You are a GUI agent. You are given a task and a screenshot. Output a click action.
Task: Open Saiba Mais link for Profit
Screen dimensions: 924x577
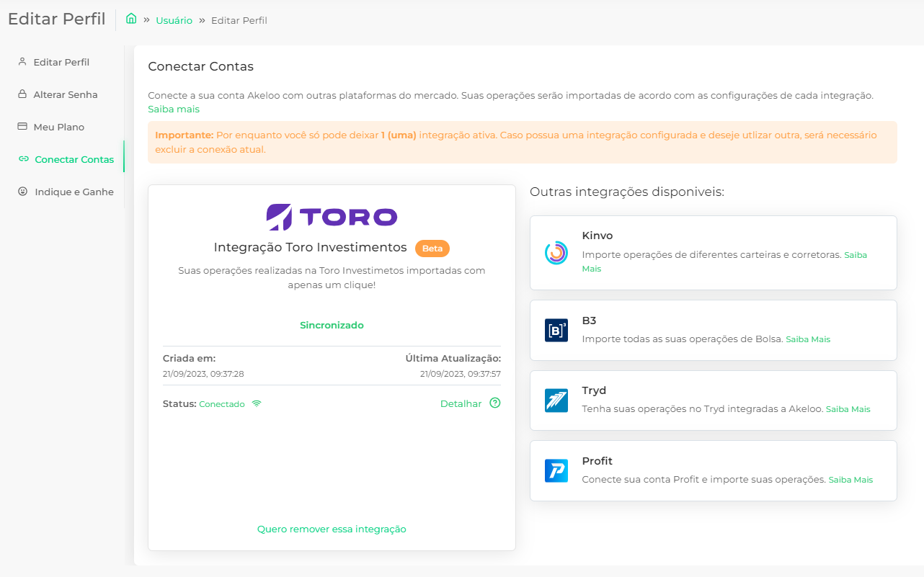[850, 480]
